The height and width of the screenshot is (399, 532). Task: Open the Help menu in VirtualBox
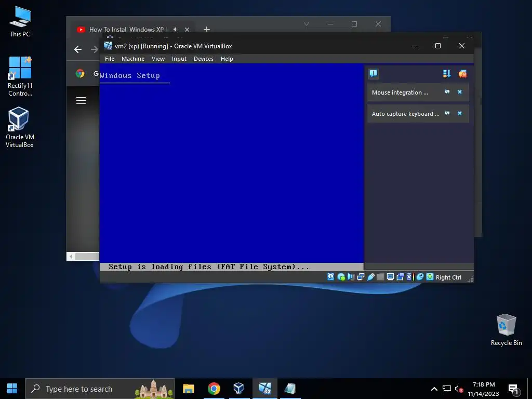click(x=227, y=59)
